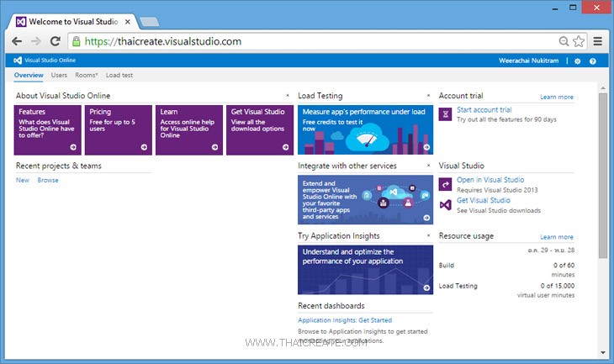Click See Visual Studio downloads text
614x364 pixels.
coord(499,210)
